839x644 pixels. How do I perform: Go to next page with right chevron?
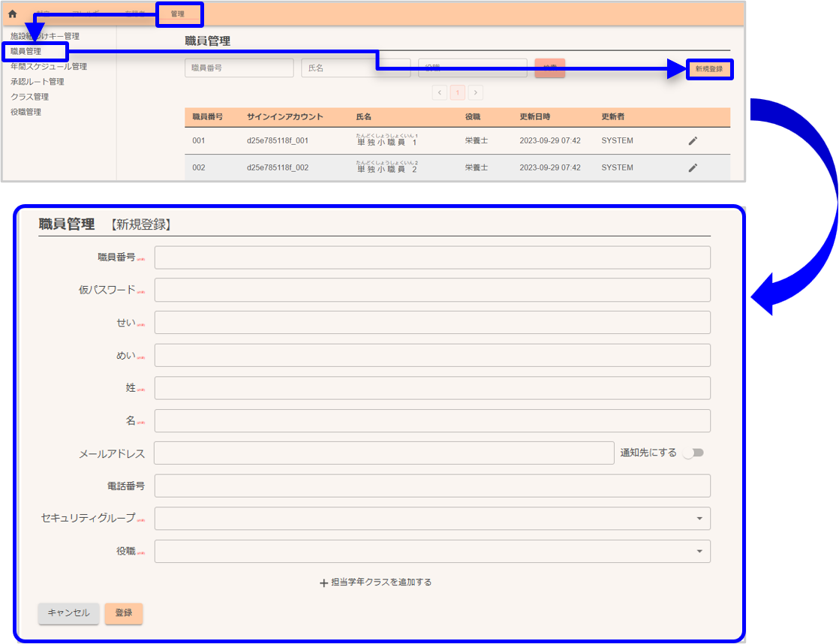coord(475,92)
